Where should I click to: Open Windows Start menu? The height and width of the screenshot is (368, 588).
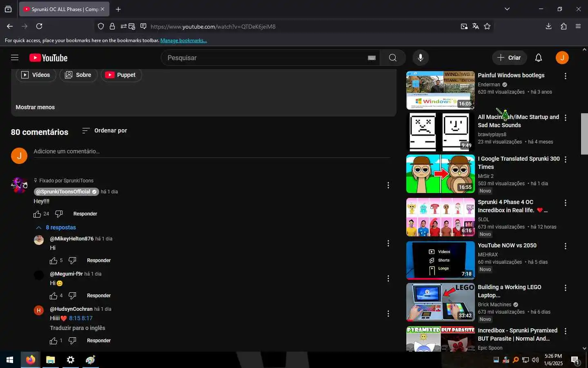[10, 360]
